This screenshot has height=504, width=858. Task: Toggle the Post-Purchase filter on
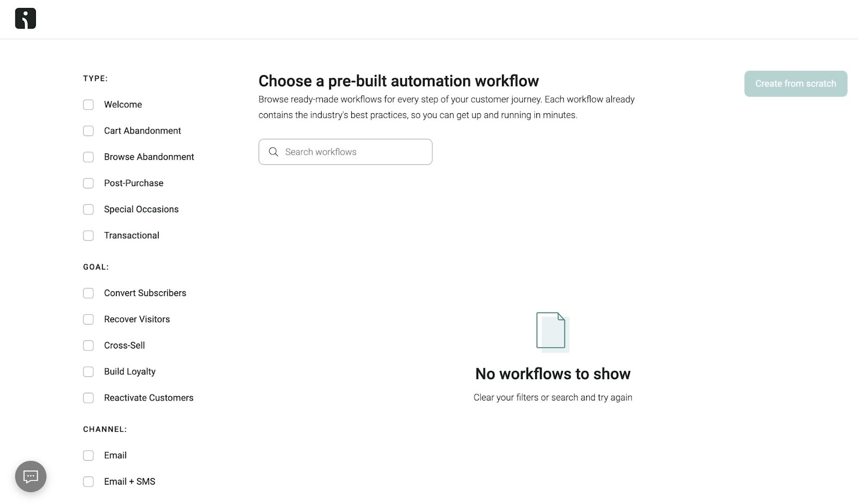click(x=88, y=183)
